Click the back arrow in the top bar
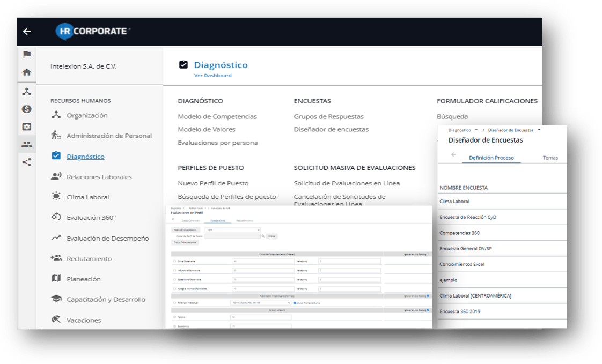Screen dimensions: 602x364 click(27, 32)
